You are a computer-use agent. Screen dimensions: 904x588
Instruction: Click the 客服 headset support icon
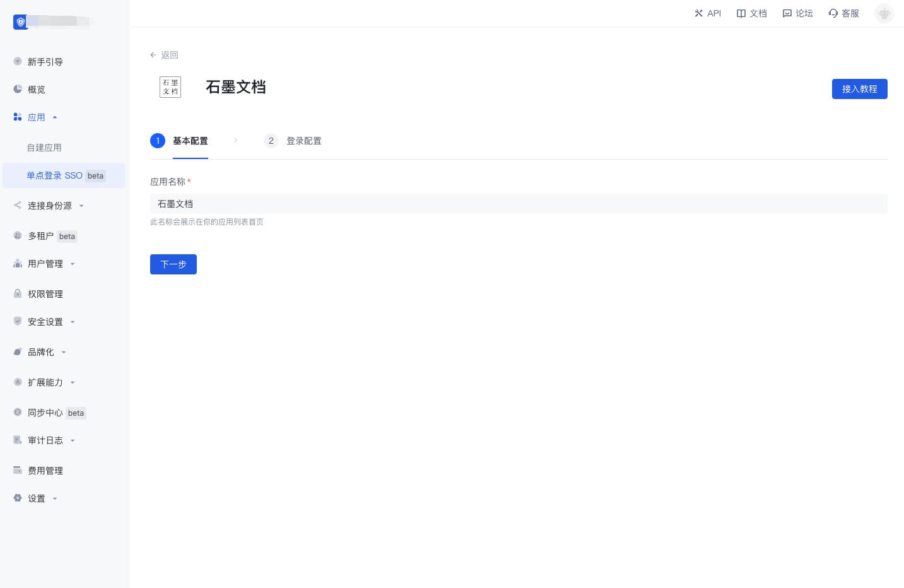point(833,13)
